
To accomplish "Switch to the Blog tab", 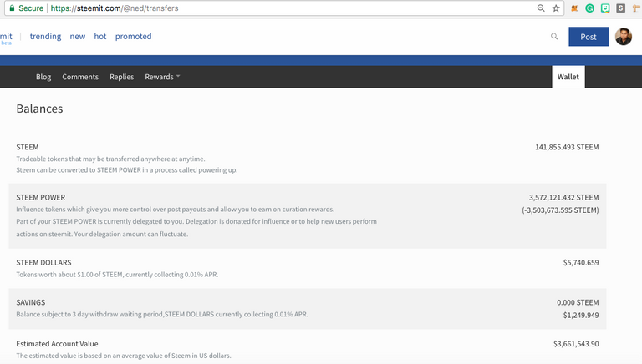I will (43, 77).
